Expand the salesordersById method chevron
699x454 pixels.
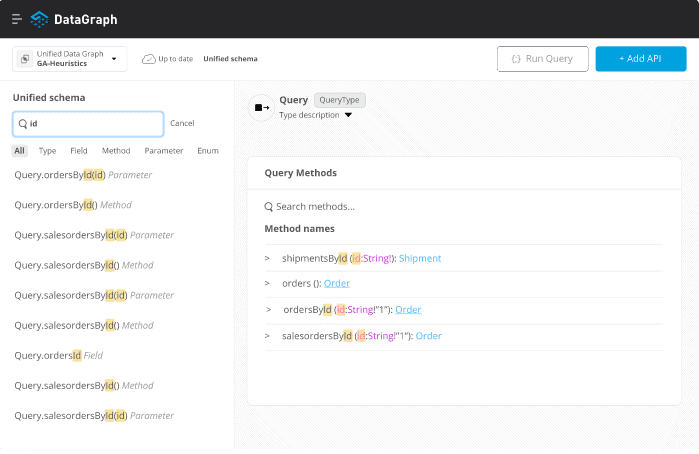click(x=267, y=336)
